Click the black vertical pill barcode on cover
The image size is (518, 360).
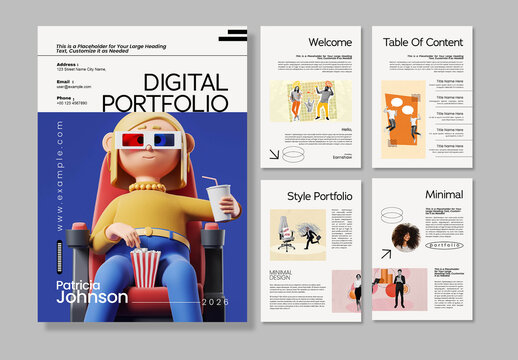point(60,257)
